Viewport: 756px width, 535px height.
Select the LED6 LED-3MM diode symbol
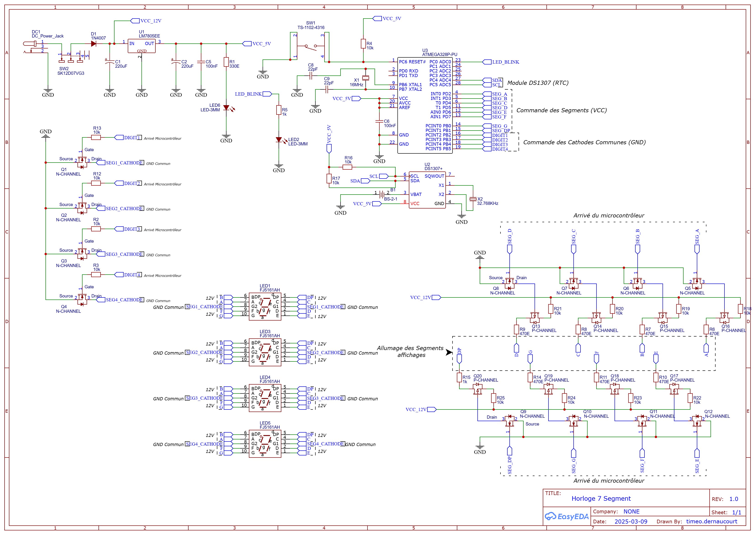(x=226, y=108)
